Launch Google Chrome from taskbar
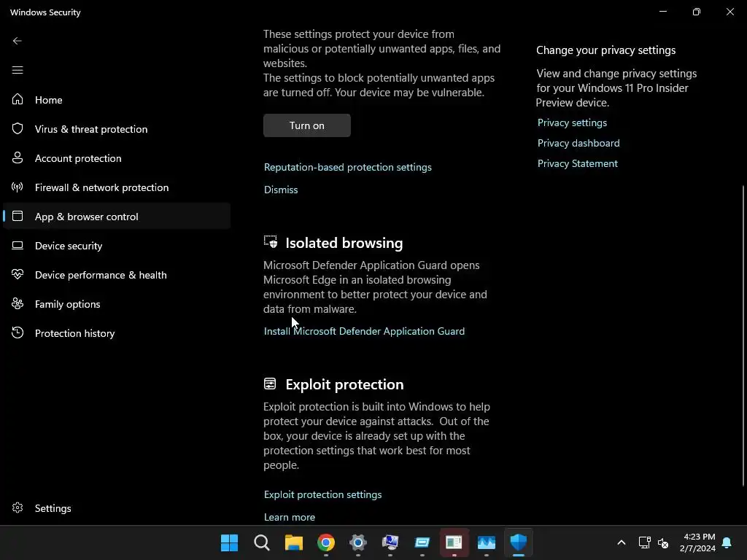The image size is (747, 560). [x=326, y=542]
